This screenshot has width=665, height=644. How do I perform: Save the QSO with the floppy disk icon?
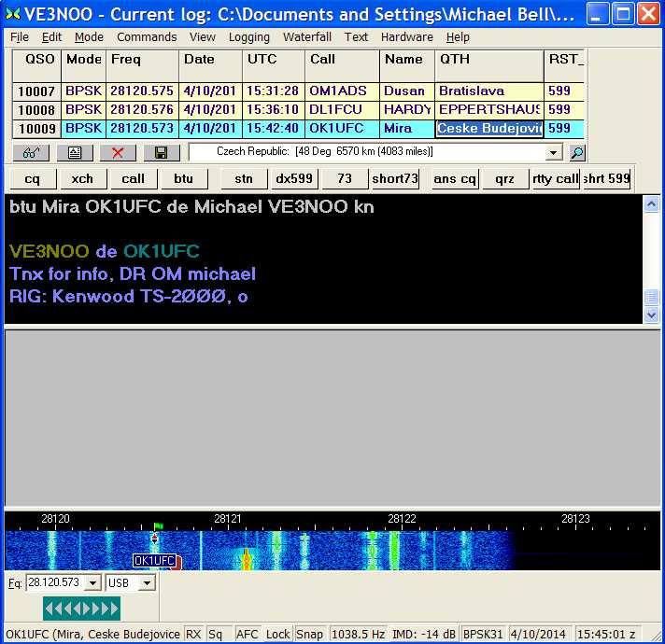tap(161, 153)
